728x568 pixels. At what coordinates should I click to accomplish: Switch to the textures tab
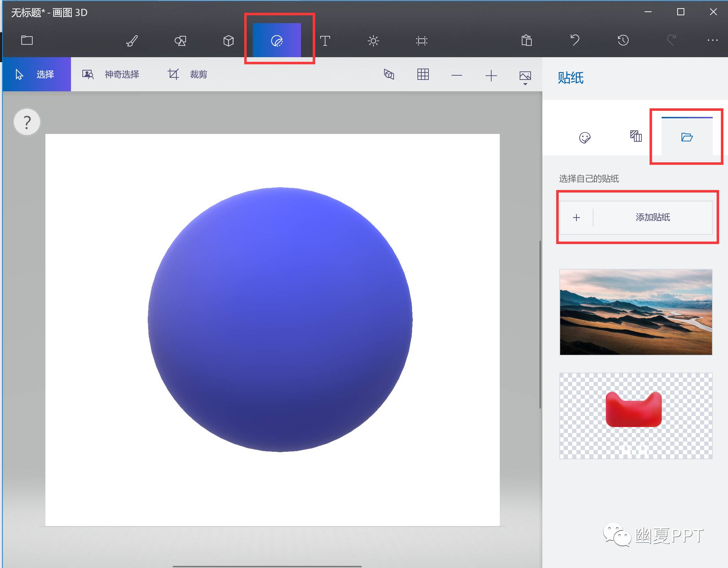pyautogui.click(x=636, y=136)
